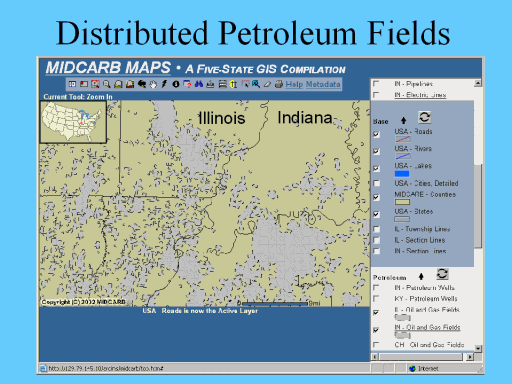Select the Zoom Out magnifier tool

tap(107, 84)
